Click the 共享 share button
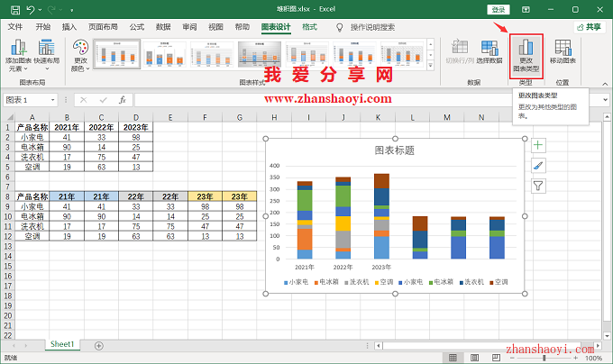 coord(590,27)
